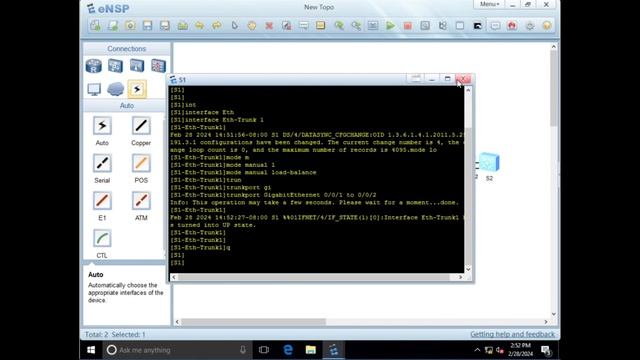The height and width of the screenshot is (360, 640).
Task: Click the red X Delete icon
Action: (269, 25)
